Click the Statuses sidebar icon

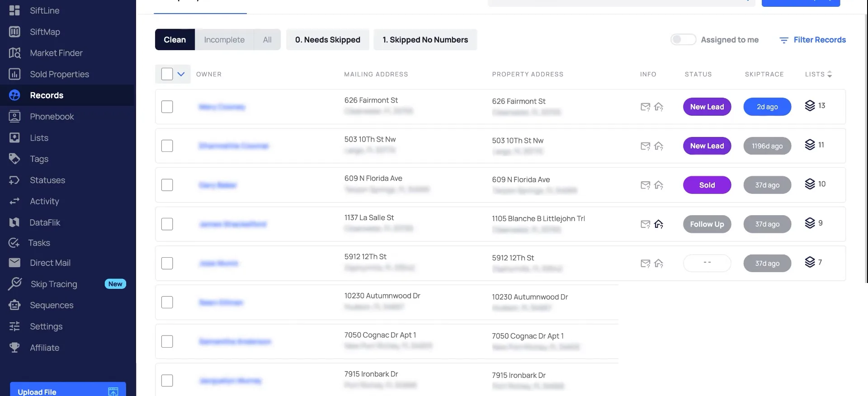click(x=14, y=180)
